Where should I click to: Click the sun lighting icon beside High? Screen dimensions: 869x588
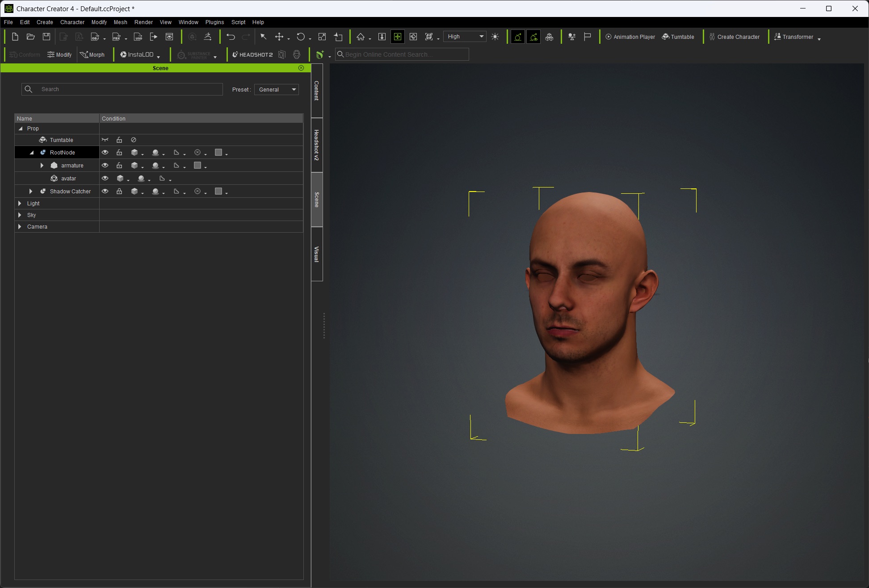pos(495,37)
